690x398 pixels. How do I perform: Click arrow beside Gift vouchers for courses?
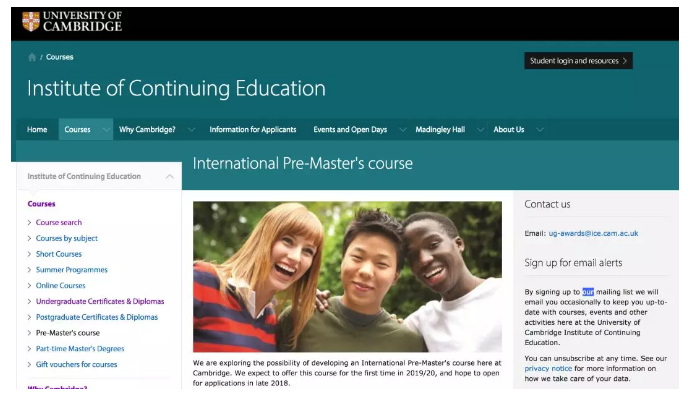click(x=29, y=365)
